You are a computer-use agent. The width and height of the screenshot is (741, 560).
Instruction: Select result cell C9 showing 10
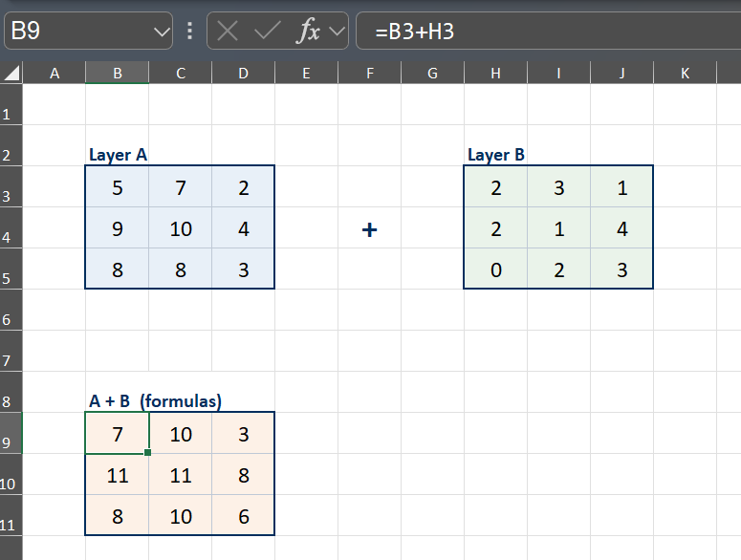click(x=181, y=433)
